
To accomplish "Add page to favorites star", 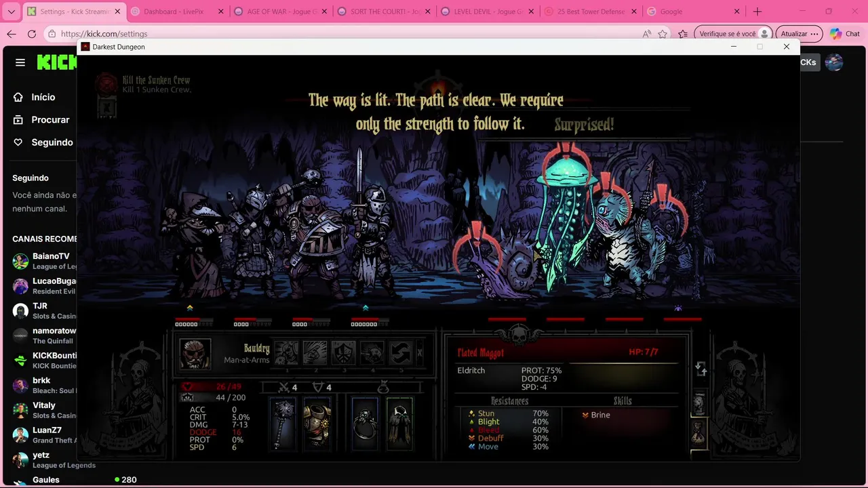I will coord(663,34).
